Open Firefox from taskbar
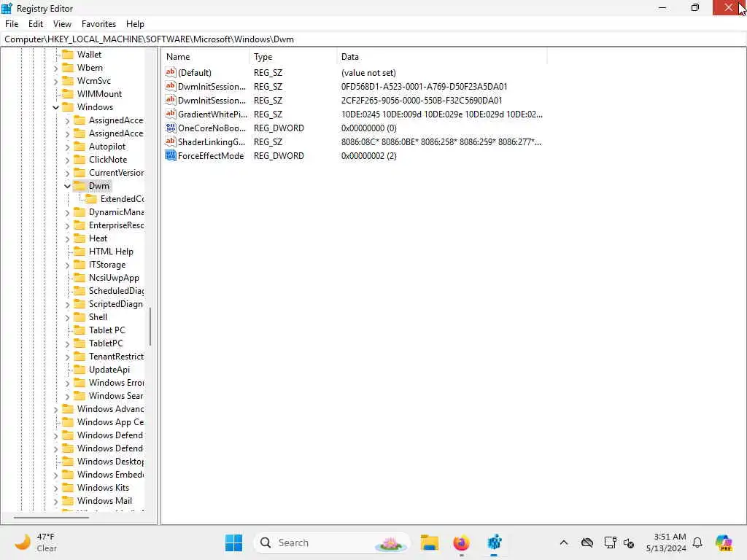 [x=461, y=542]
